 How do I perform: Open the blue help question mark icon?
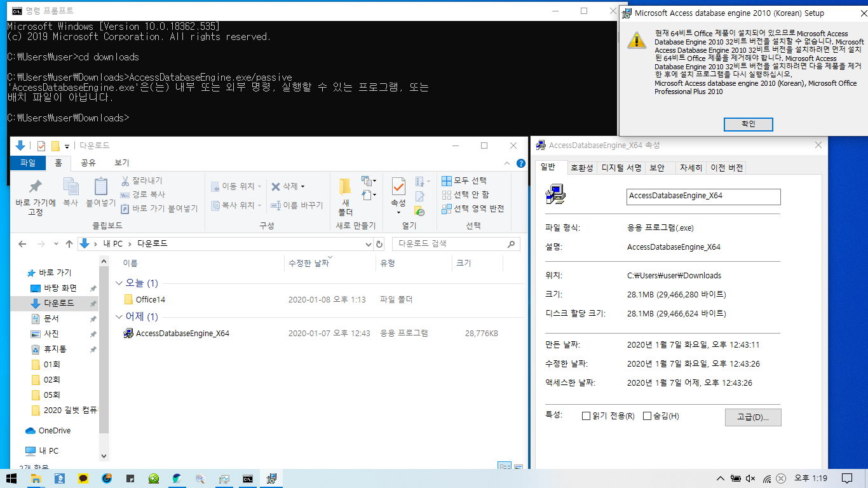pos(521,163)
